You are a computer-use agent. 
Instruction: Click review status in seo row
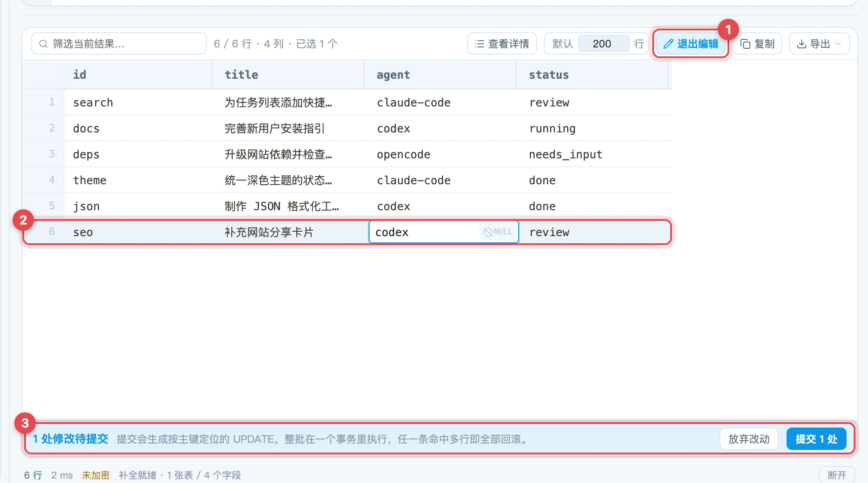(592, 232)
